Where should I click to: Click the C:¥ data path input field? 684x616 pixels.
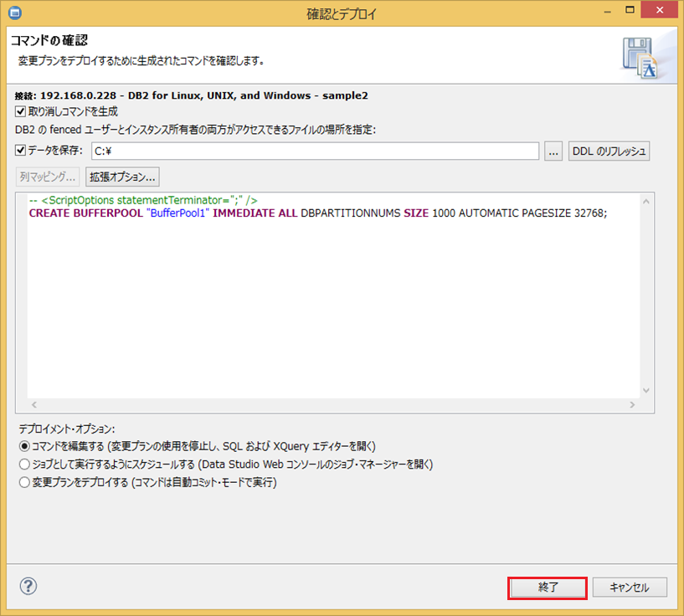coord(315,151)
